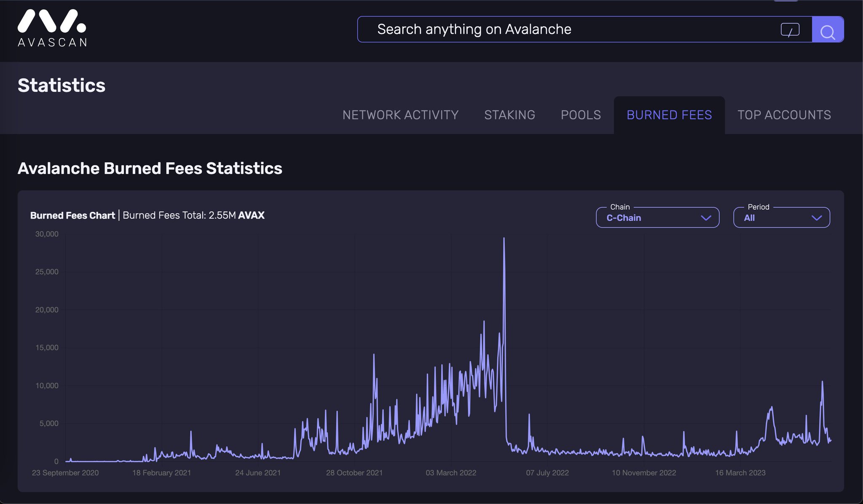863x504 pixels.
Task: Click the AVASCAN wordmark link
Action: tap(52, 43)
